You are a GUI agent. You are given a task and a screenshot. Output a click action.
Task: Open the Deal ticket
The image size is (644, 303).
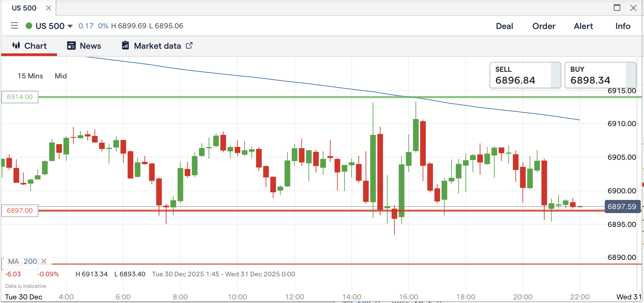click(504, 26)
